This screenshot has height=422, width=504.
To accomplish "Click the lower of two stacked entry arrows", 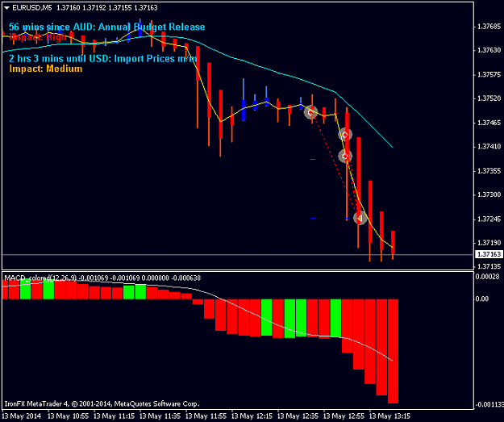I will pos(345,157).
